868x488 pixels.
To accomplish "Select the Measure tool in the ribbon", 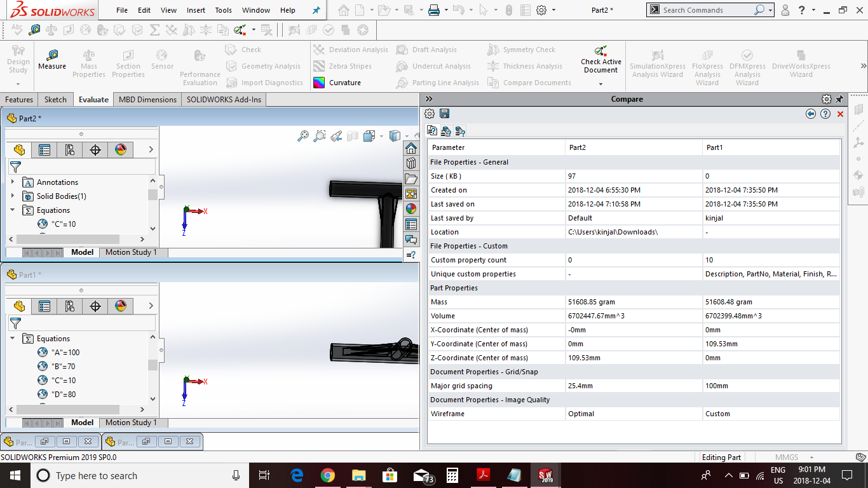I will (52, 59).
